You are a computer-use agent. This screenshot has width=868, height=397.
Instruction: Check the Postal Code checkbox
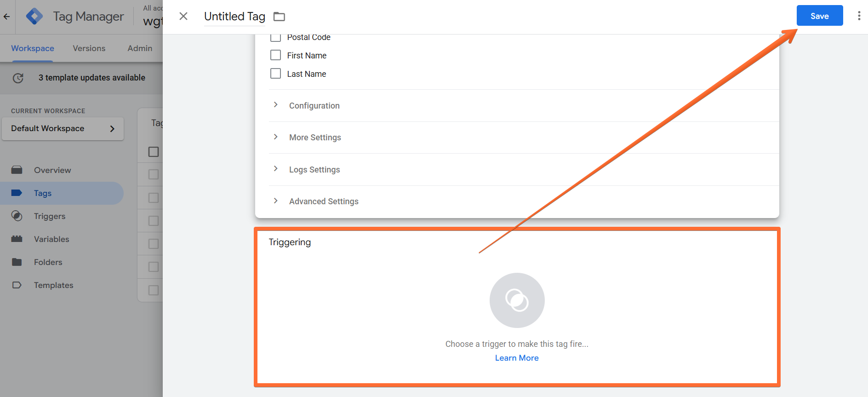pyautogui.click(x=275, y=38)
